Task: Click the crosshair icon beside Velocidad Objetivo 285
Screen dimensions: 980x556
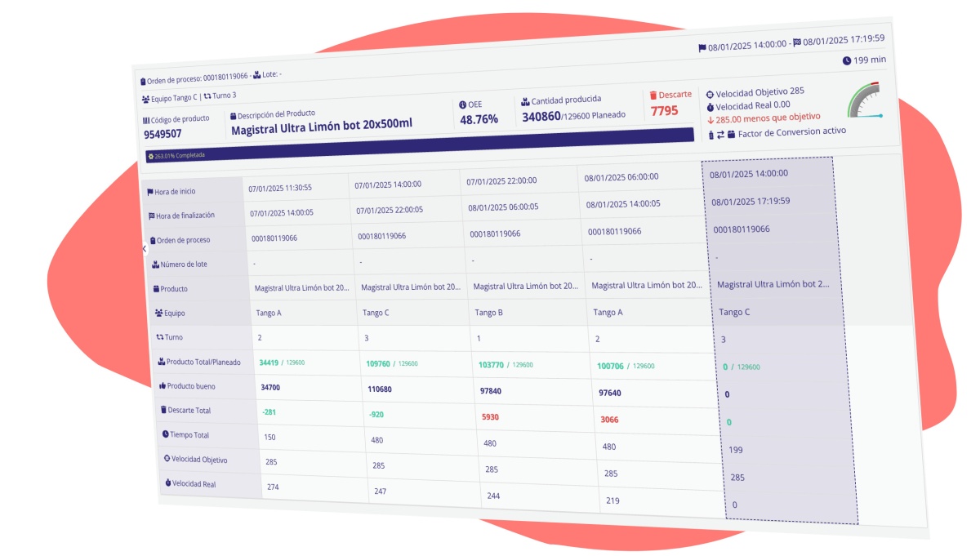Action: [x=710, y=94]
